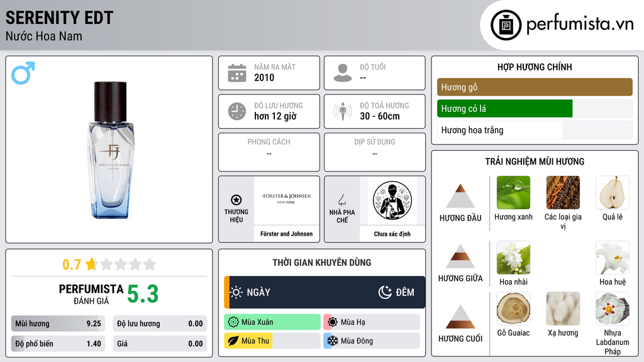Viewport: 644px width, 362px height.
Task: Click the Hương cuối pyramid icon
Action: pos(460,317)
